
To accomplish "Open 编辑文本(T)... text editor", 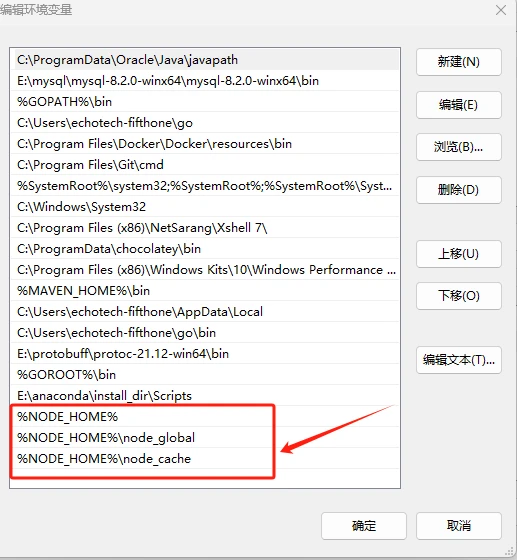I will pyautogui.click(x=458, y=360).
